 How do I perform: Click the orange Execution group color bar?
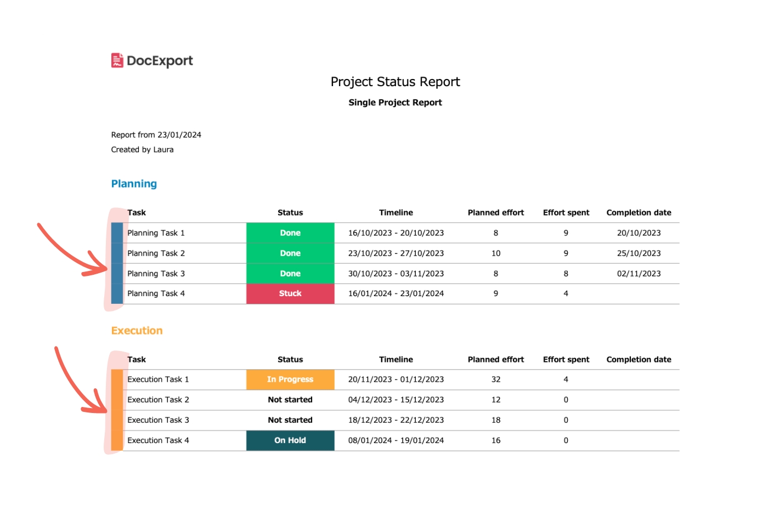(117, 410)
